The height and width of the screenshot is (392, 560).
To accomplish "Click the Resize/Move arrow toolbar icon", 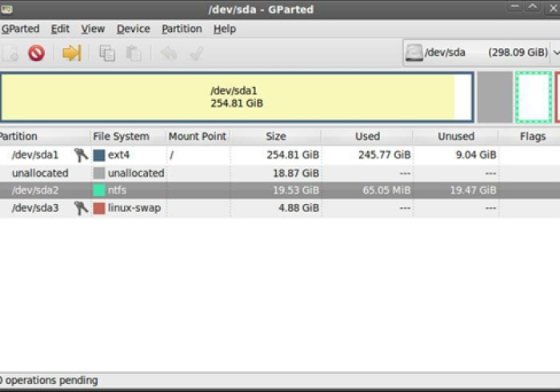I will pos(72,54).
